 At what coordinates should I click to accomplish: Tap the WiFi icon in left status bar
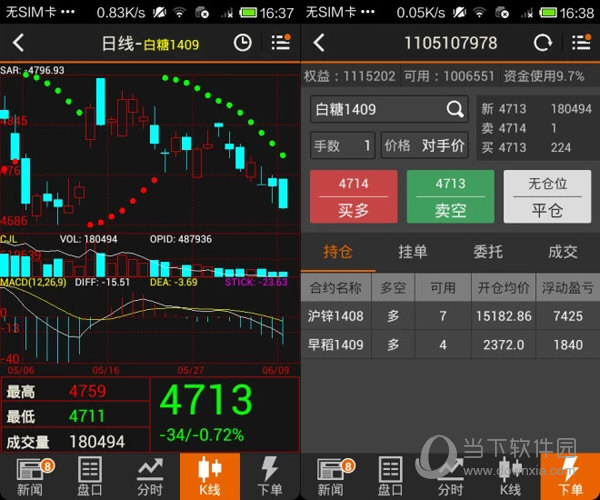179,13
